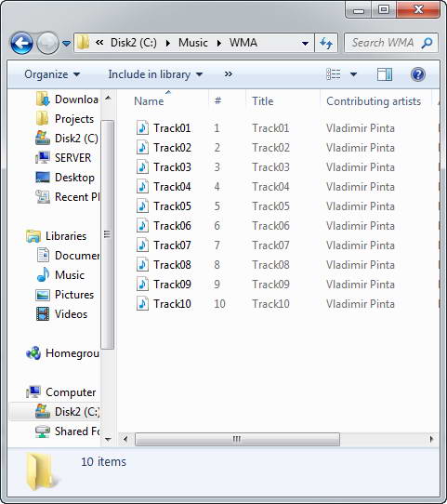This screenshot has height=504, width=447.
Task: Click WMA breadcrumb in address bar
Action: [243, 43]
